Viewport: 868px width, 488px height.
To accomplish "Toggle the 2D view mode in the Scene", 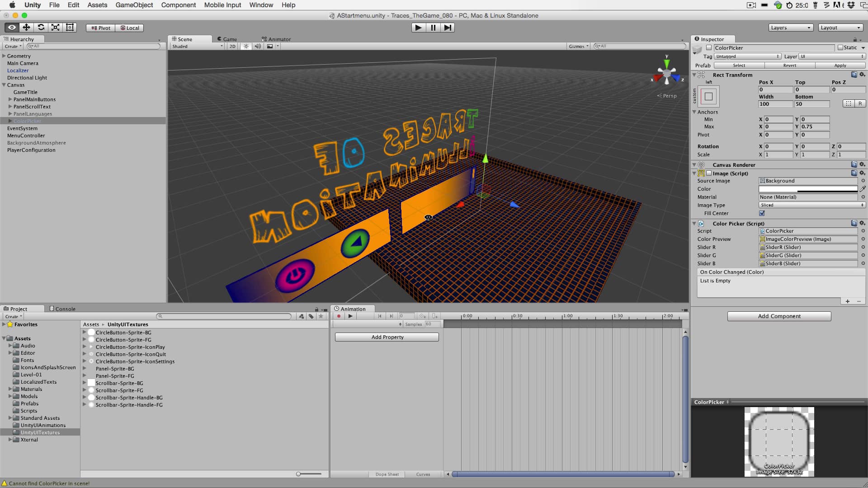I will coord(232,46).
